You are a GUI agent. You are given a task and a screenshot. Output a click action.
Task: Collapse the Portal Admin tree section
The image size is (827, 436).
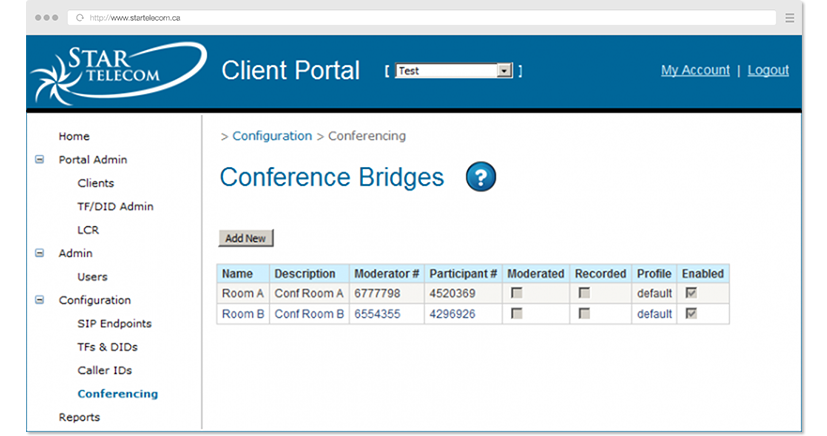click(x=40, y=160)
